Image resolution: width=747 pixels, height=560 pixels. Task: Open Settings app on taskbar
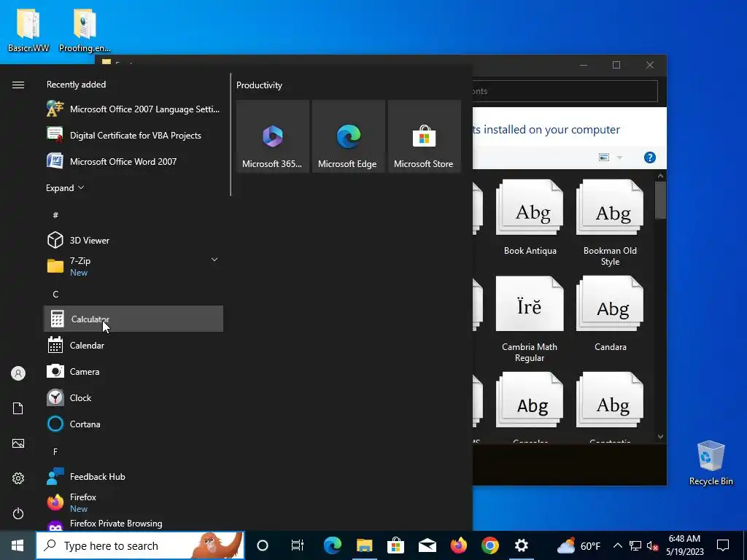[522, 545]
